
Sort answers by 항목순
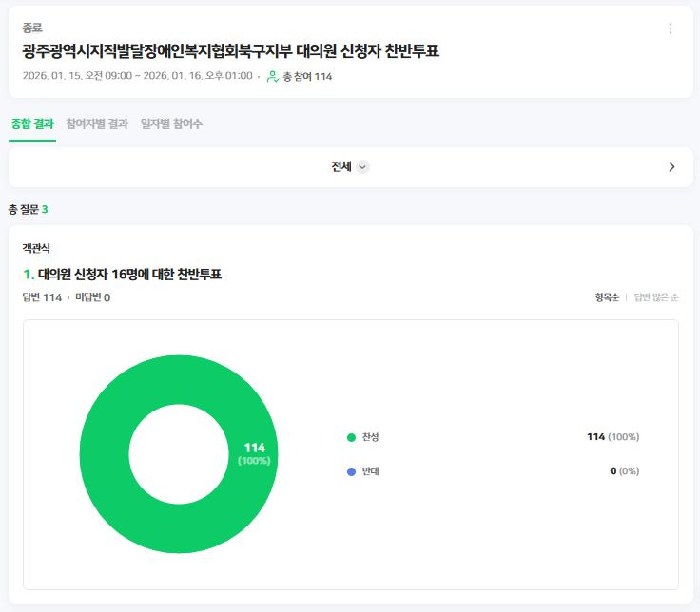pyautogui.click(x=607, y=297)
